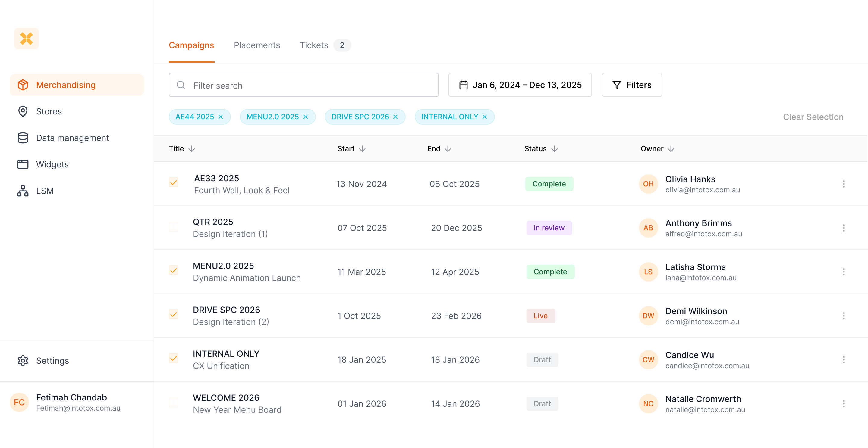Open LSM via the network icon
This screenshot has width=868, height=448.
pos(23,191)
